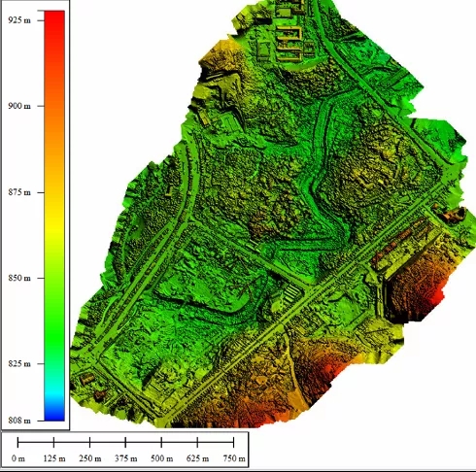Click the 825 m legend label
476x472 pixels.
(19, 364)
